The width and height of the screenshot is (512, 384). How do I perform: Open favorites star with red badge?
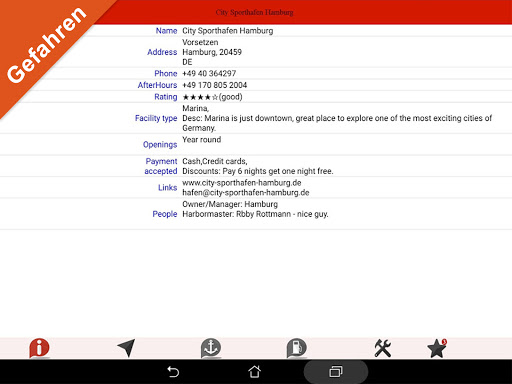[437, 348]
